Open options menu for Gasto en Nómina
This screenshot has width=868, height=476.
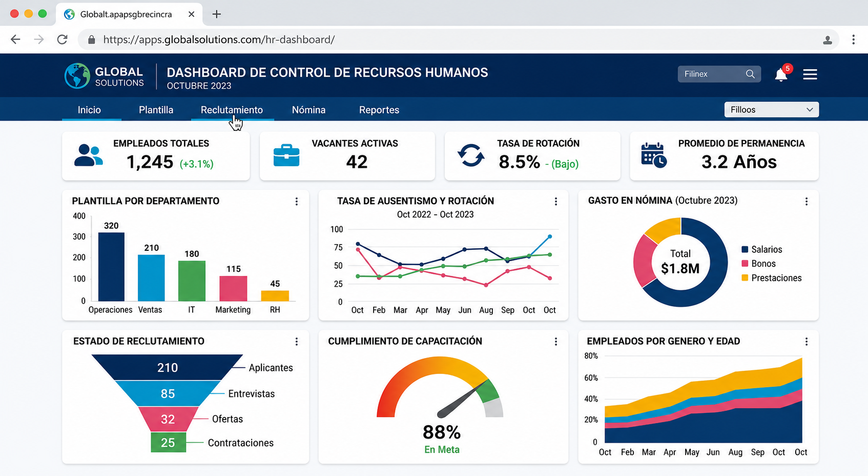point(807,202)
